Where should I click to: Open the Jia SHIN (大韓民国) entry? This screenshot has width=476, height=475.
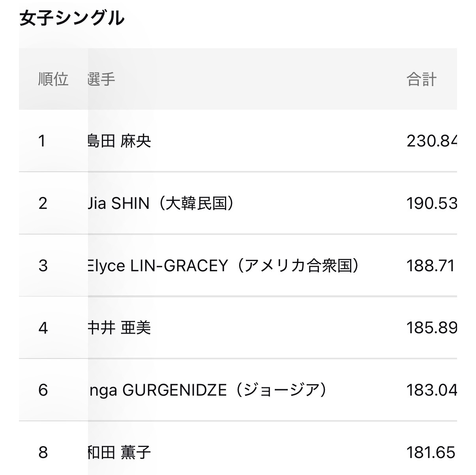(x=161, y=203)
